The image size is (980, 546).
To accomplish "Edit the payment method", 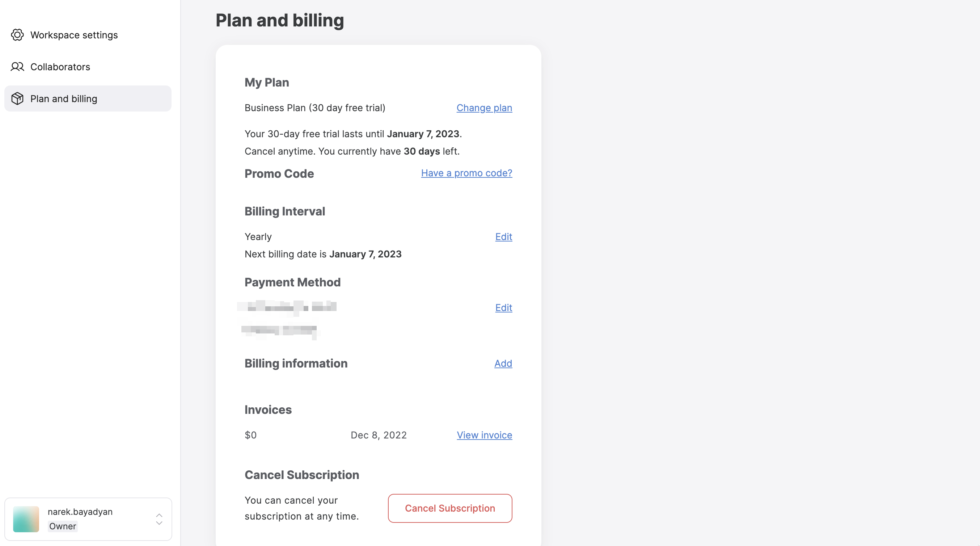I will point(504,308).
